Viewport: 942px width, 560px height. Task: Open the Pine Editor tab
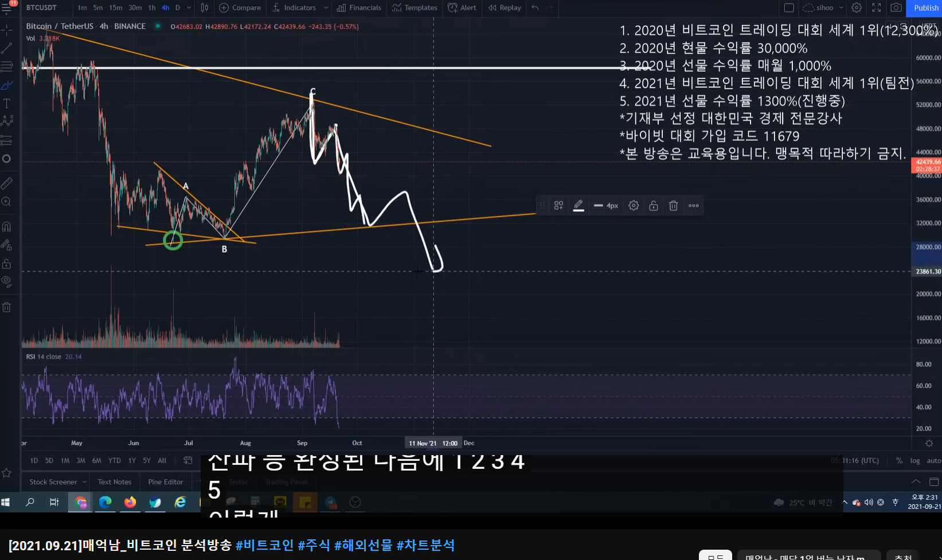click(x=166, y=482)
